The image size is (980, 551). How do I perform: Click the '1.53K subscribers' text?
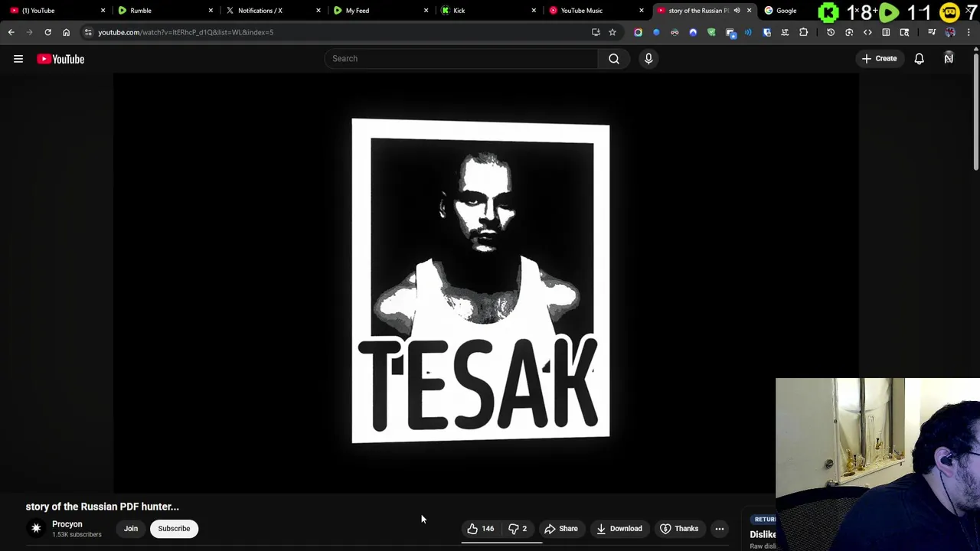pos(77,534)
